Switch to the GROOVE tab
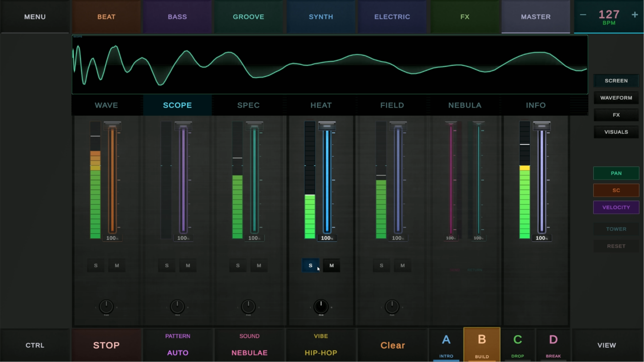Viewport: 644px width, 362px height. (248, 17)
